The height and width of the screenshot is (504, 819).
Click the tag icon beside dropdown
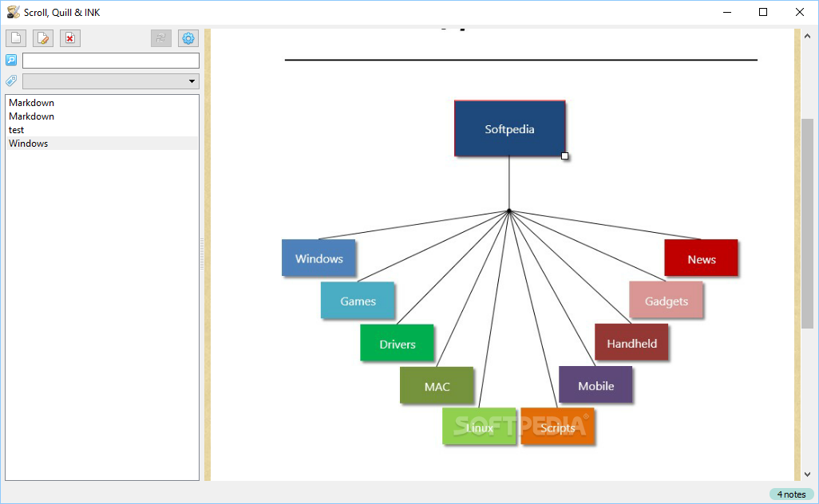[x=11, y=81]
